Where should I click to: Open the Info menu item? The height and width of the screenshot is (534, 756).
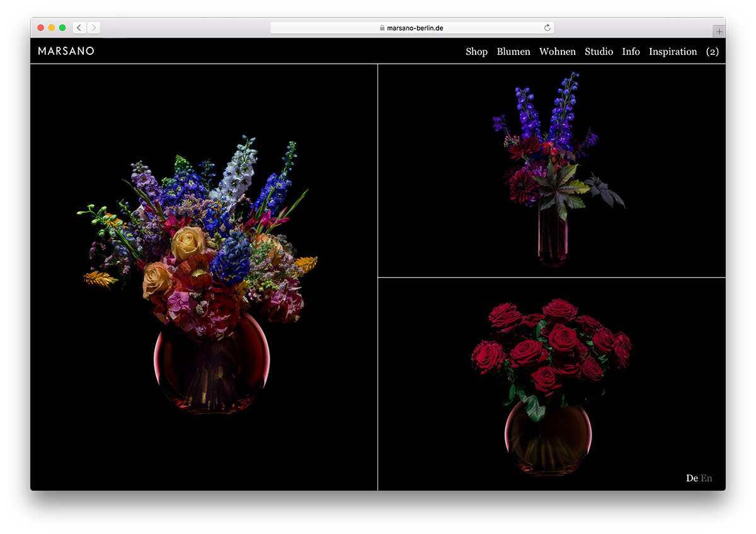point(631,52)
